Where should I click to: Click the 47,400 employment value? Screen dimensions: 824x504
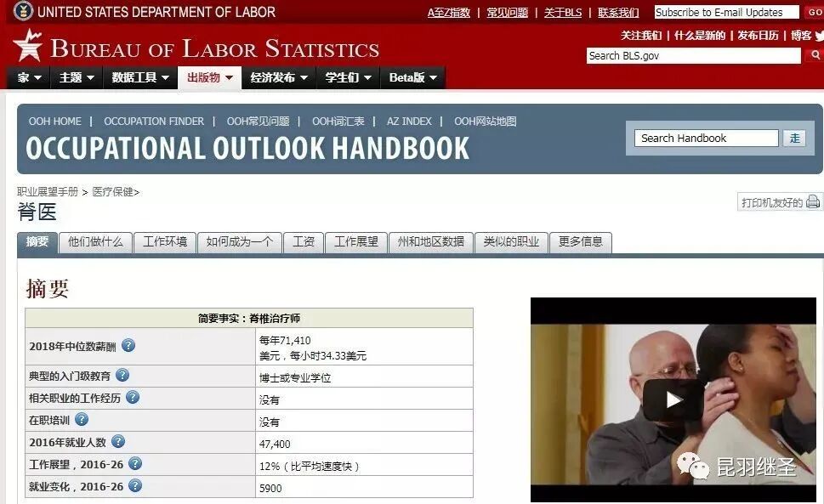point(275,445)
